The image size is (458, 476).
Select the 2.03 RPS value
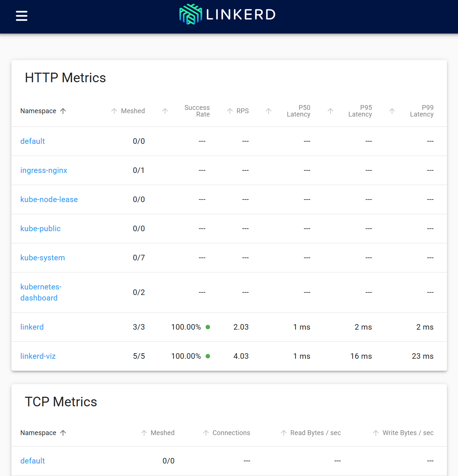241,327
